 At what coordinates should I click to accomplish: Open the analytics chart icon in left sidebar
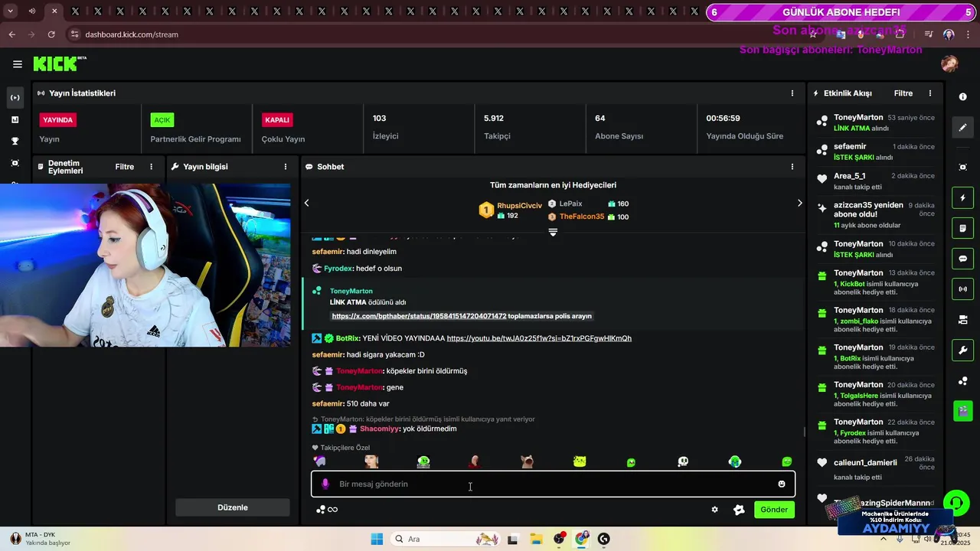15,119
